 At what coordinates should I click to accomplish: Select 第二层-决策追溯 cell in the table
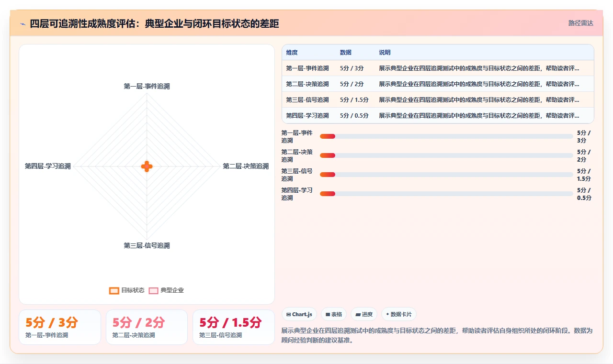[x=307, y=84]
